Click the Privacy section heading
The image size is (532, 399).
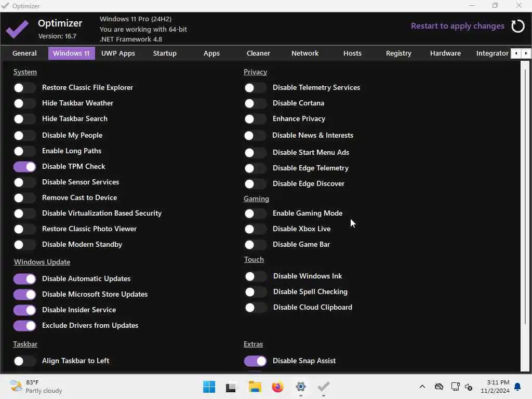[255, 72]
